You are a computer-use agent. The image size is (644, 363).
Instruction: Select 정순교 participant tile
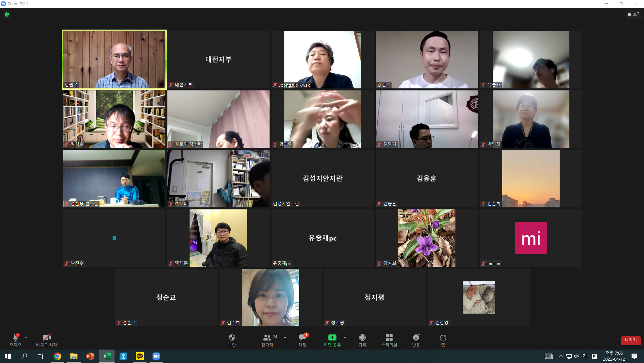click(x=166, y=297)
